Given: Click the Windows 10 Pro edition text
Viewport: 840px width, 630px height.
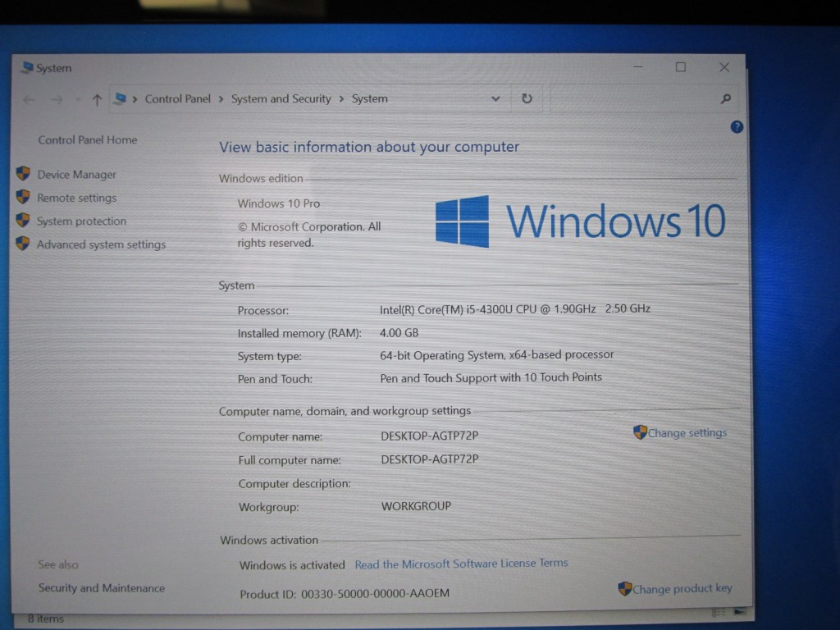Looking at the screenshot, I should (x=279, y=203).
